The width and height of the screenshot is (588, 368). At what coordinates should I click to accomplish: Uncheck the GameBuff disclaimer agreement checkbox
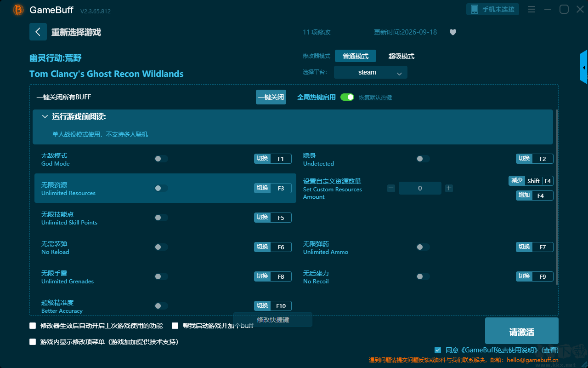coord(438,350)
